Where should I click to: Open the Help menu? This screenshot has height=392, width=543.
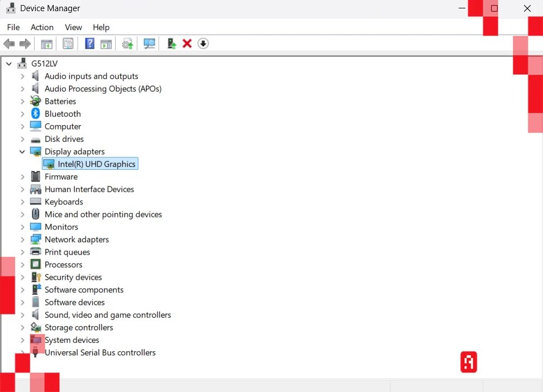point(101,27)
